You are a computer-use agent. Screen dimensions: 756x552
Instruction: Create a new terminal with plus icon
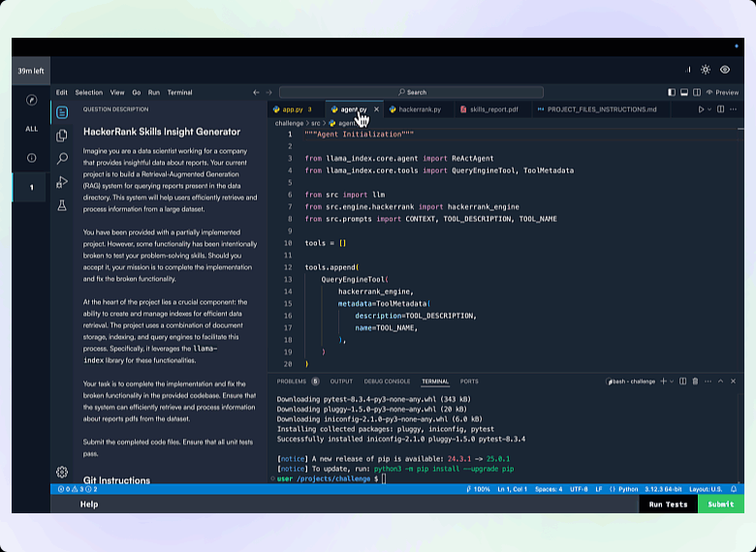click(x=663, y=381)
